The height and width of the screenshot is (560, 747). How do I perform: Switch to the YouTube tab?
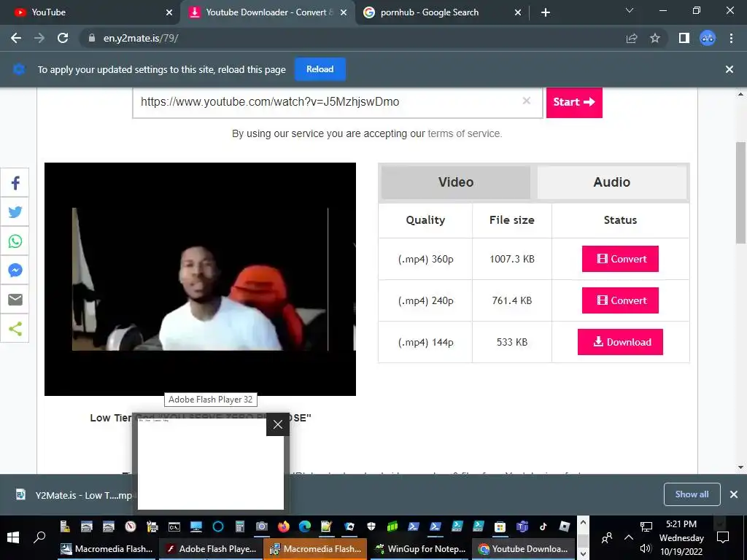click(90, 12)
